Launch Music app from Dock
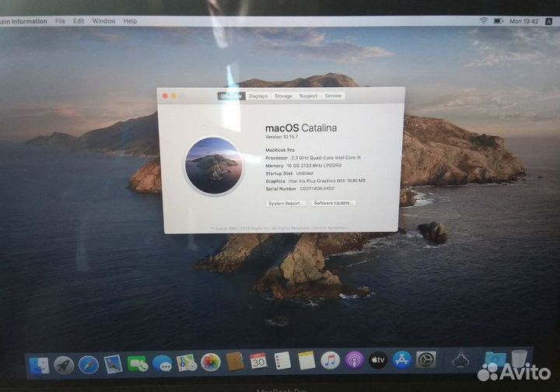Image resolution: width=560 pixels, height=392 pixels. [x=331, y=360]
